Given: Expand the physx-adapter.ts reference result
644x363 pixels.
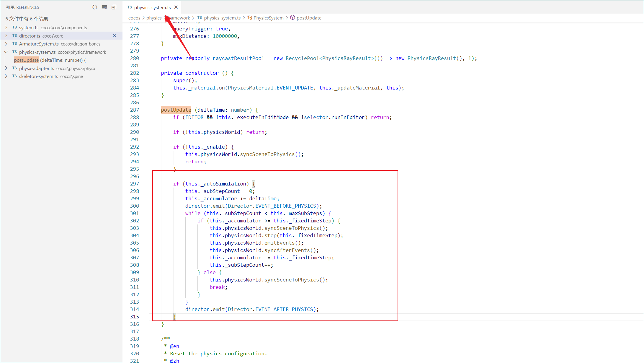Looking at the screenshot, I should click(6, 68).
